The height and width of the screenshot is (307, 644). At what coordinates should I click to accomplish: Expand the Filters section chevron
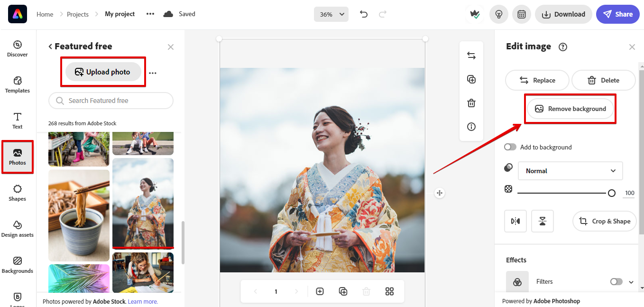[x=631, y=282]
